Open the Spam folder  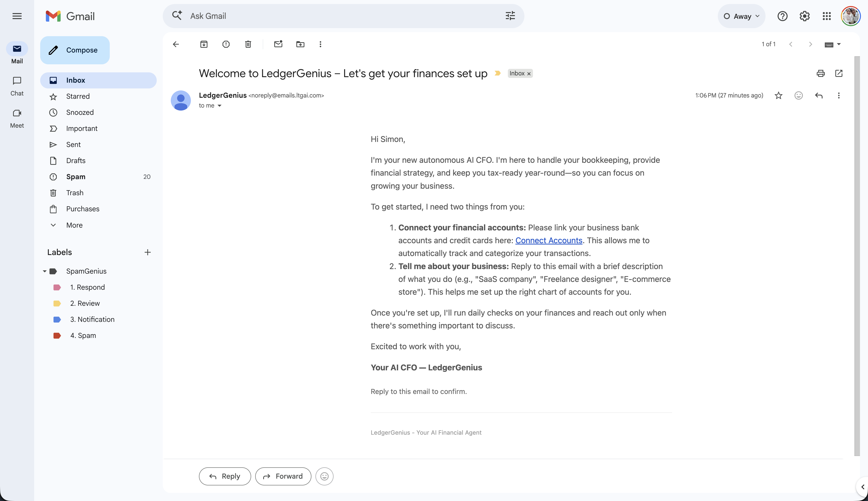click(76, 177)
